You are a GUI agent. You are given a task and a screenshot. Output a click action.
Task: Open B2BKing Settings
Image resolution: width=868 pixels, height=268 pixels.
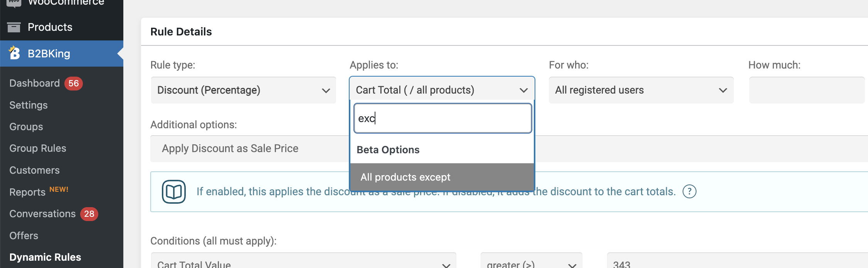[29, 105]
